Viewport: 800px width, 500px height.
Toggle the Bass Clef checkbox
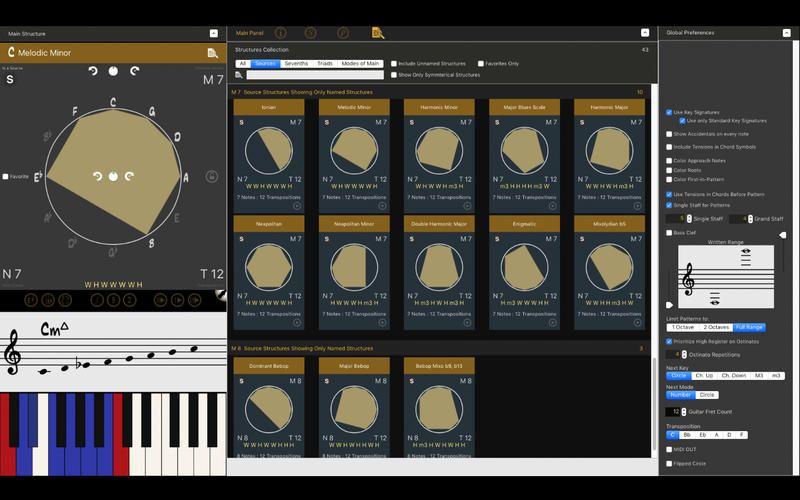pos(669,233)
